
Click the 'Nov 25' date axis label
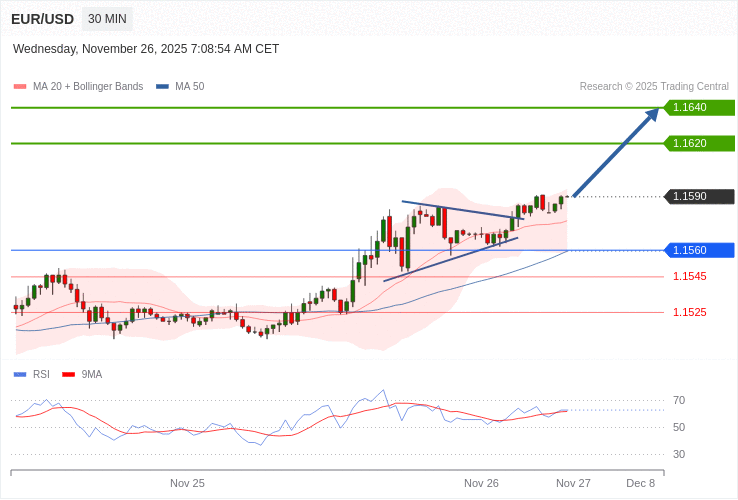click(x=187, y=484)
